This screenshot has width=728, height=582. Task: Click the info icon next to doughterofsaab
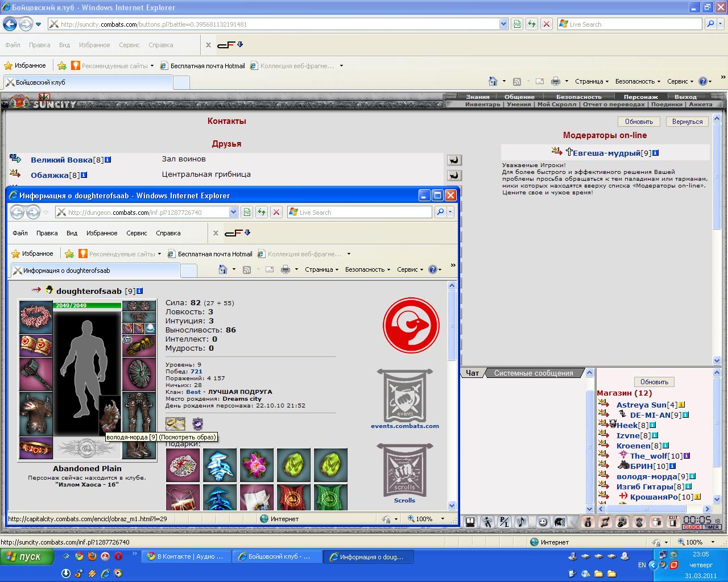click(x=139, y=291)
